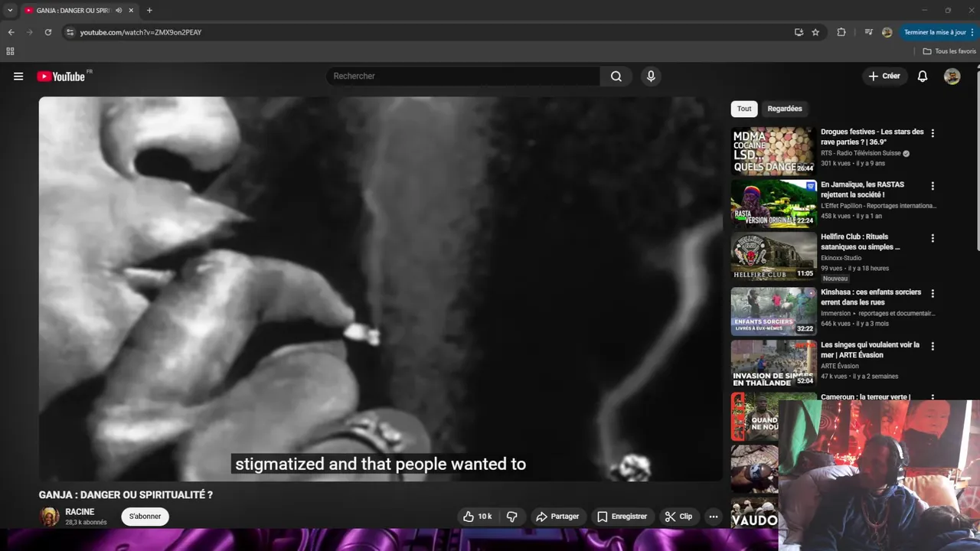Click the Clip button
980x551 pixels.
(x=678, y=517)
